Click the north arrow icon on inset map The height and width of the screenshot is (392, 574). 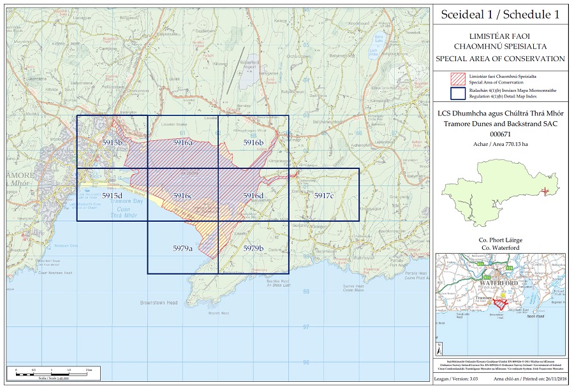pos(440,348)
